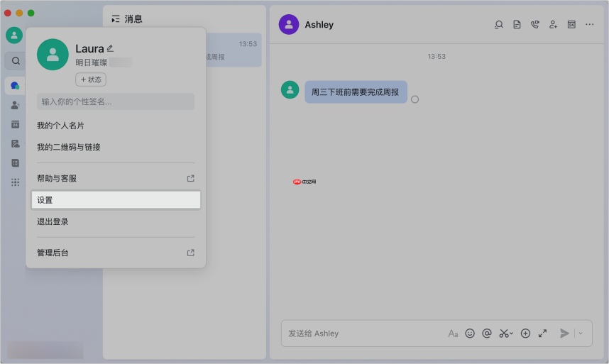
Task: Open the Contacts sidebar icon
Action: point(15,105)
